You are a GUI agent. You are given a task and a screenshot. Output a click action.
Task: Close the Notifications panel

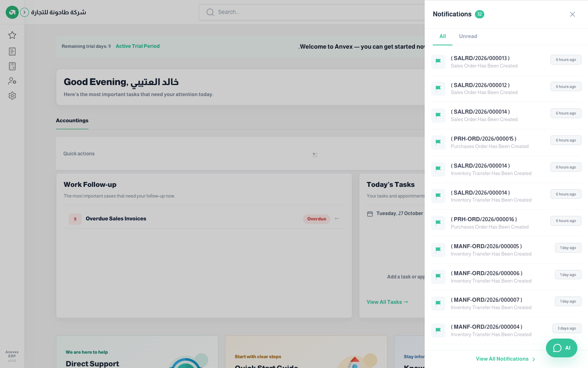[x=572, y=14]
